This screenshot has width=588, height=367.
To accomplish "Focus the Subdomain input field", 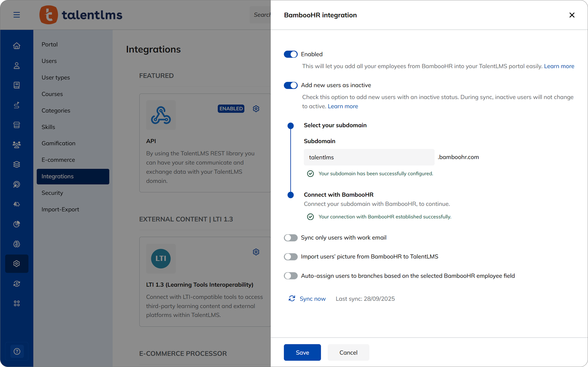I will coord(369,157).
